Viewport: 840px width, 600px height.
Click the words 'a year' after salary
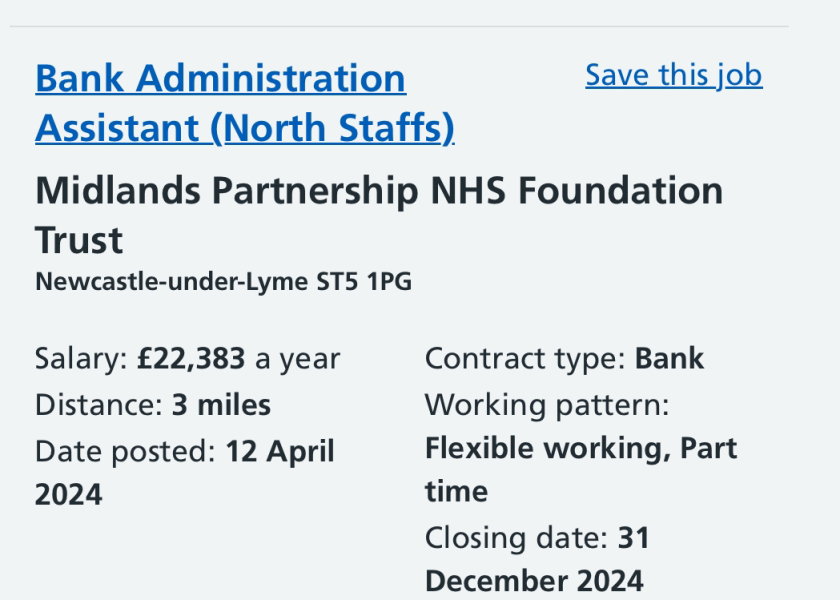pyautogui.click(x=298, y=358)
